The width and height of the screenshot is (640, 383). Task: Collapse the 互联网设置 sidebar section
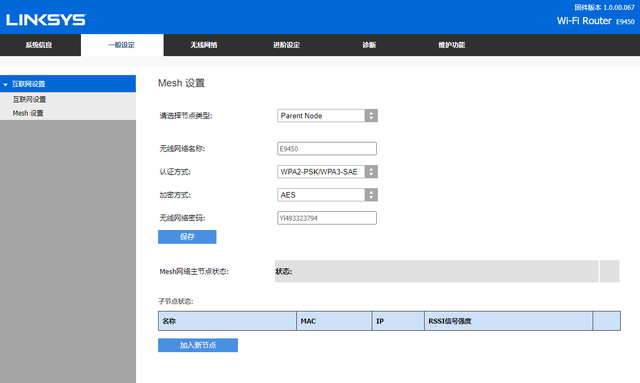pyautogui.click(x=68, y=84)
